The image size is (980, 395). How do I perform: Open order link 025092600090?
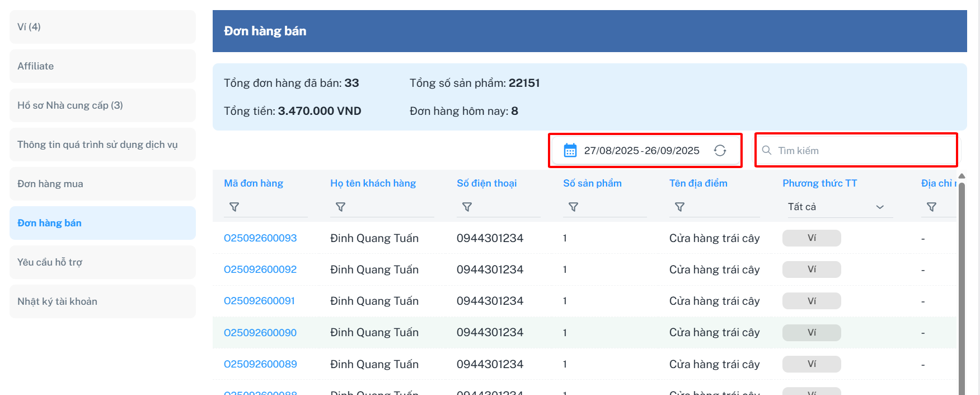tap(260, 333)
